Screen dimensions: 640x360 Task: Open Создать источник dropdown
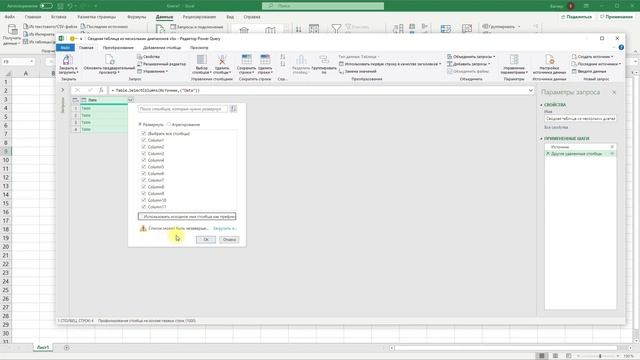[593, 57]
